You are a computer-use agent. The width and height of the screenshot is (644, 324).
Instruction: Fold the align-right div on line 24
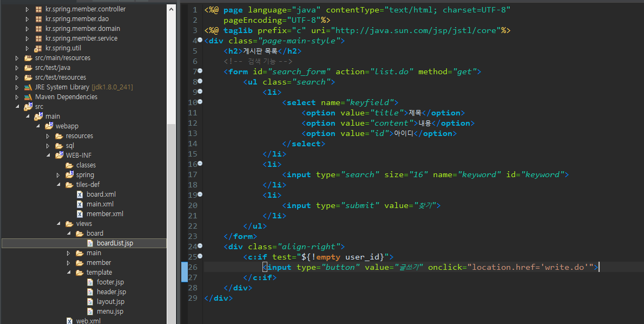click(x=200, y=245)
